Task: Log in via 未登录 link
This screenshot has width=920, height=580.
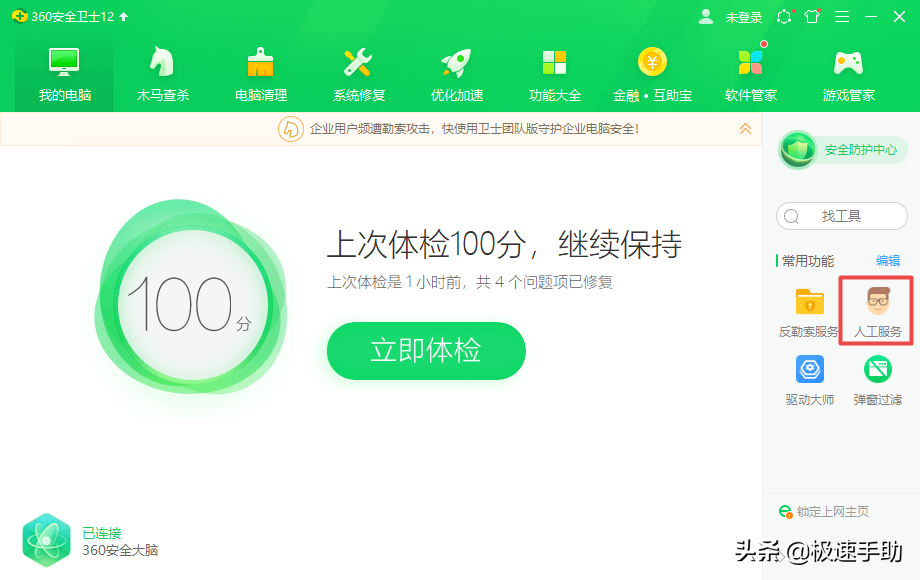Action: point(743,18)
